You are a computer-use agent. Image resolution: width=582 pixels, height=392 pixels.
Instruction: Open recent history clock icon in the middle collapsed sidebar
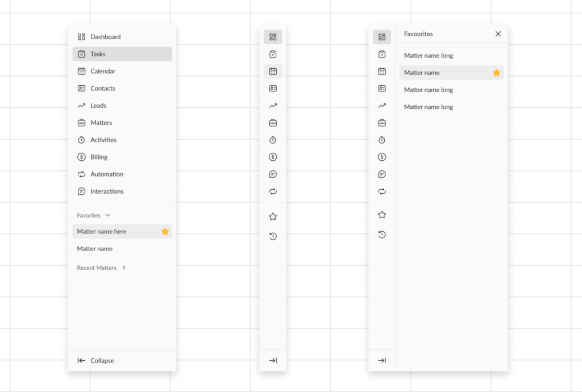pyautogui.click(x=273, y=236)
